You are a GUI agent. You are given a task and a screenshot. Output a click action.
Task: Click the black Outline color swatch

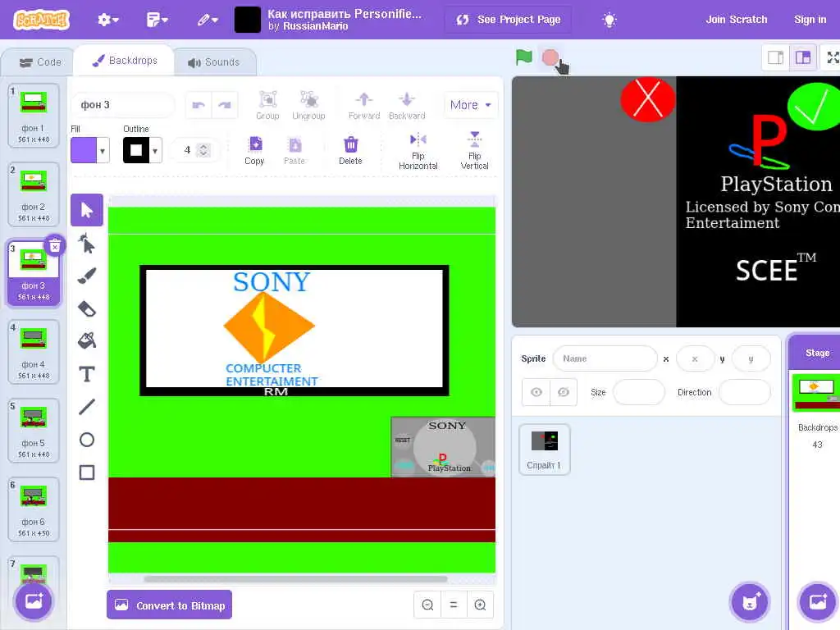click(x=136, y=151)
